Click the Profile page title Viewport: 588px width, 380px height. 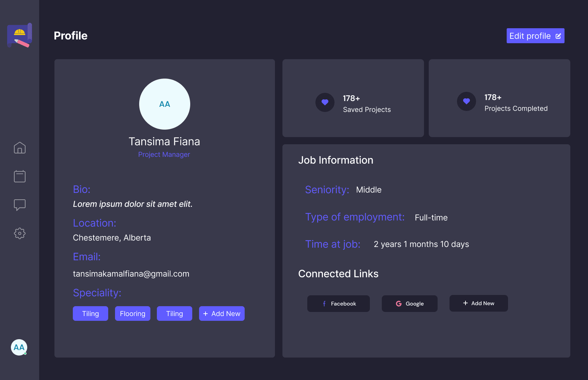(x=71, y=36)
